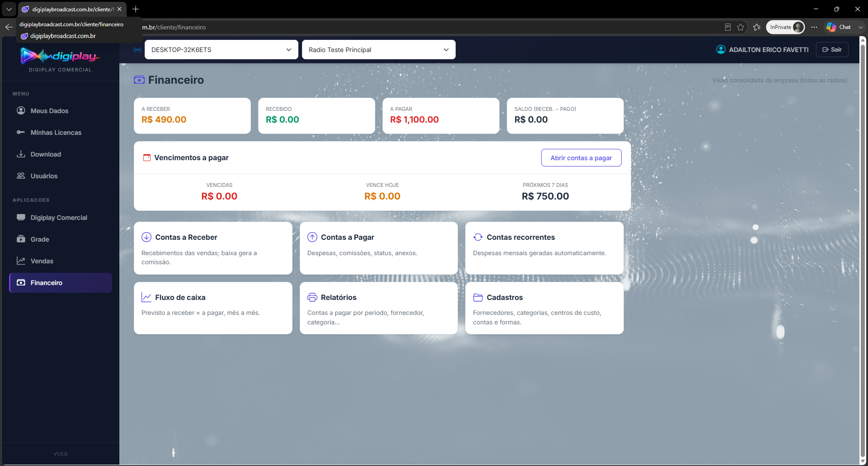This screenshot has width=868, height=466.
Task: Open Digiplay Comercial application
Action: 61,218
